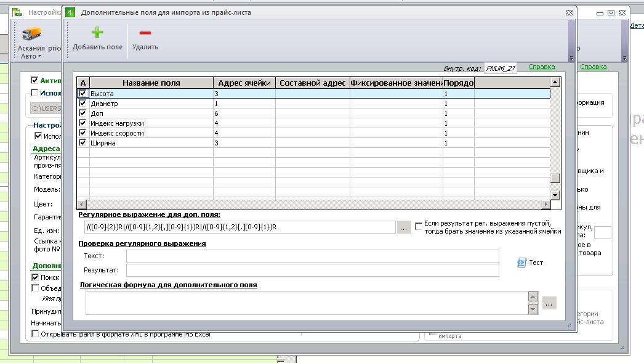Click the cell address 6 in Доп row
This screenshot has height=363, width=644.
(x=244, y=113)
